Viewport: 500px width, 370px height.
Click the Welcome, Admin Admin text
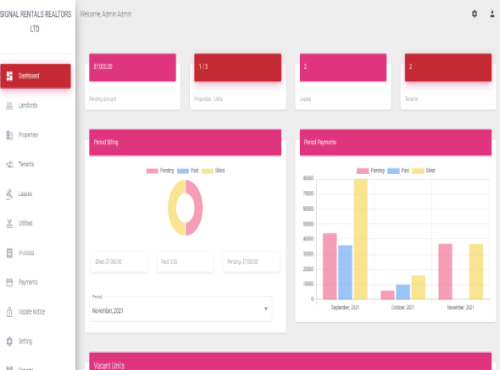(106, 14)
